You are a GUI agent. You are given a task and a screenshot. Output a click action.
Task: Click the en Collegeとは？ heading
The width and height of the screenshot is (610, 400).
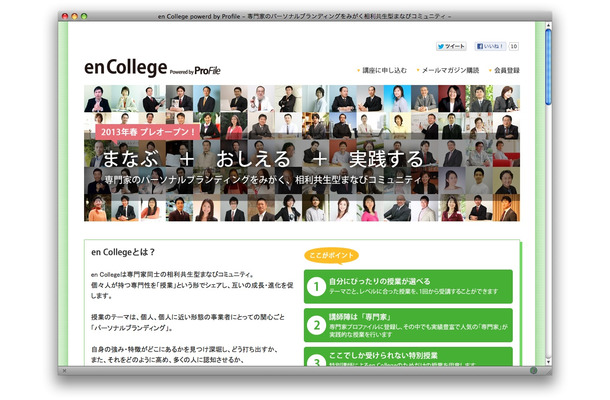(123, 252)
